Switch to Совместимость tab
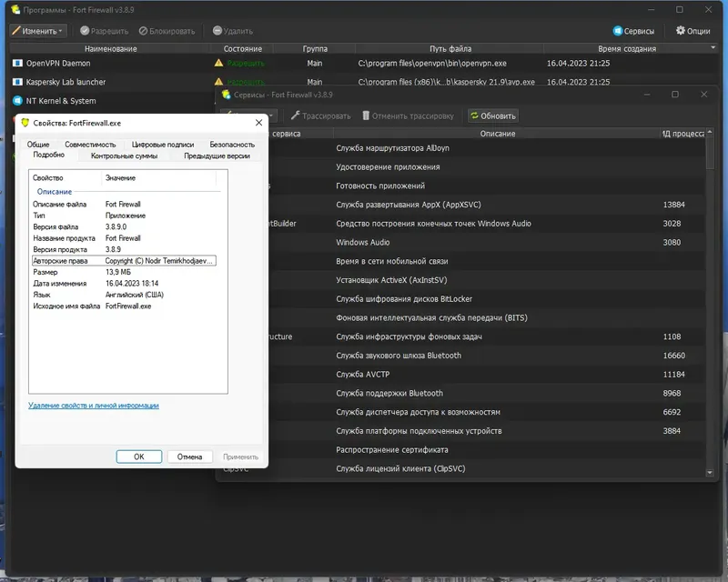Viewport: 728px width, 582px height. tap(90, 145)
